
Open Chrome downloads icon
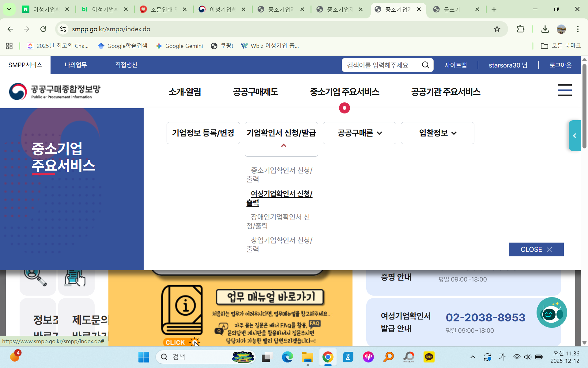click(x=545, y=29)
